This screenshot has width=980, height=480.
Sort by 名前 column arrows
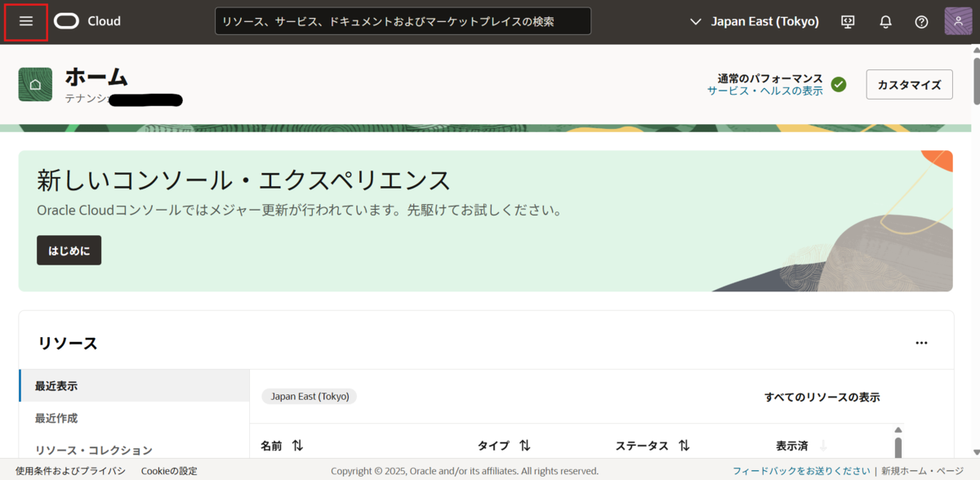(x=298, y=446)
